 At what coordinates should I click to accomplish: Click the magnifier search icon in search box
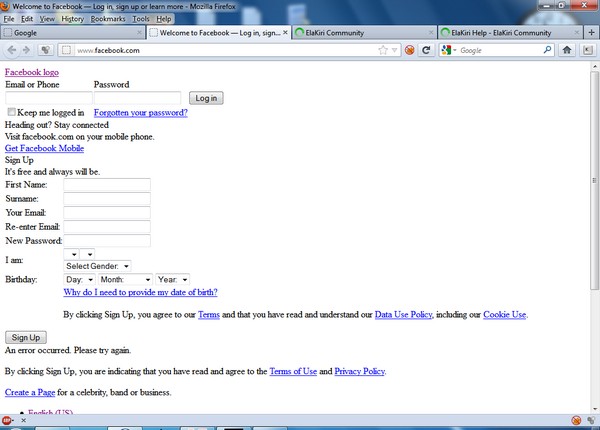(x=547, y=50)
